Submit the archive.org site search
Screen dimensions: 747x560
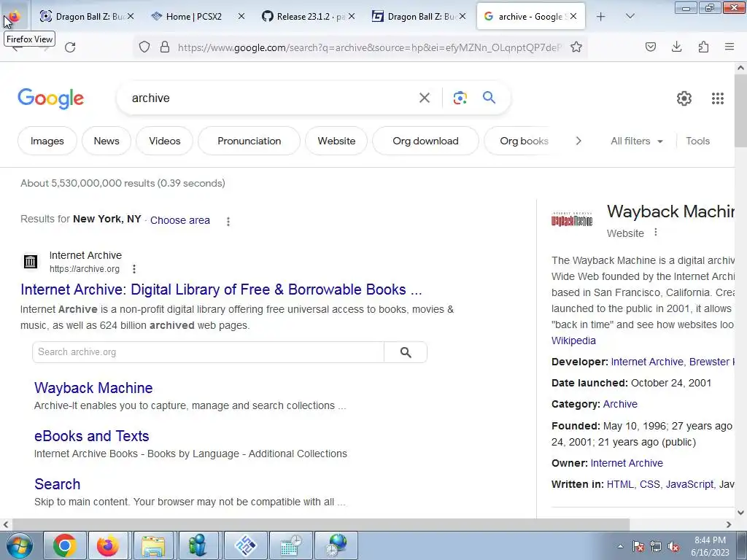pyautogui.click(x=406, y=352)
